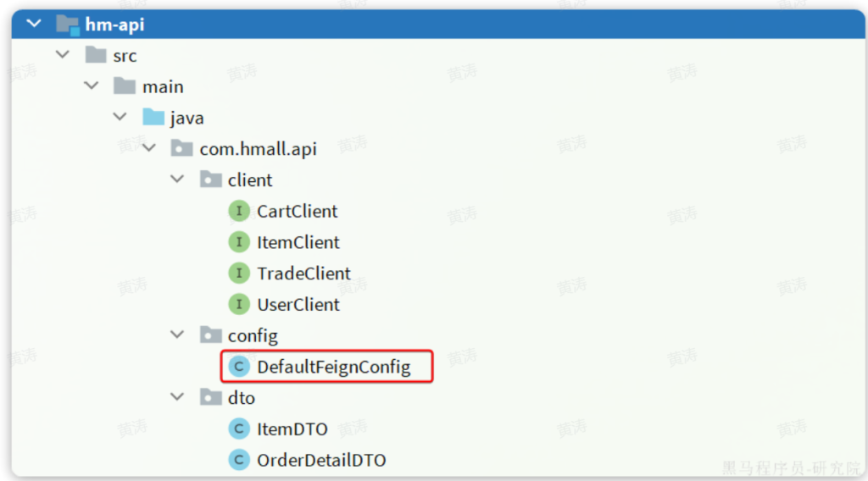Click the class icon next to OrderDetailDTO
868x481 pixels.
pyautogui.click(x=239, y=461)
